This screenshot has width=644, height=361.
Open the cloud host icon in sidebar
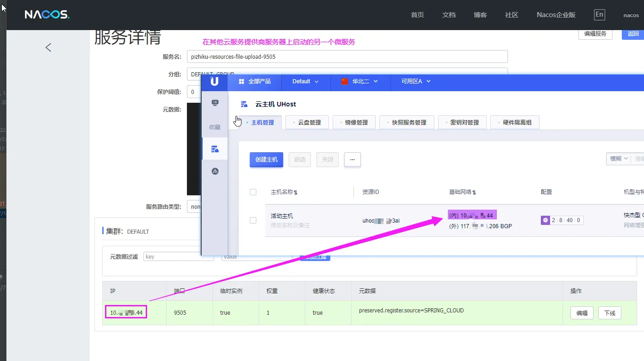(x=215, y=149)
